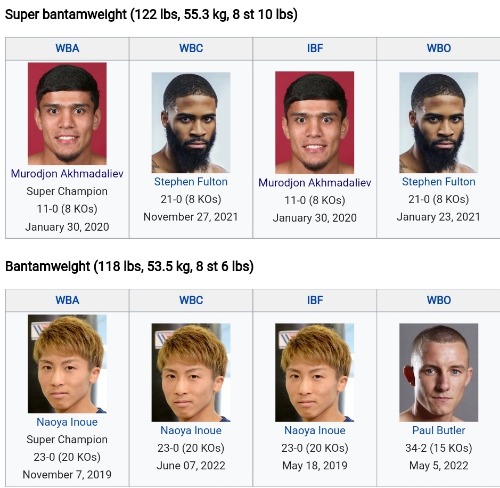Open the WBC link in super bantamweight table
This screenshot has height=488, width=500.
point(191,48)
